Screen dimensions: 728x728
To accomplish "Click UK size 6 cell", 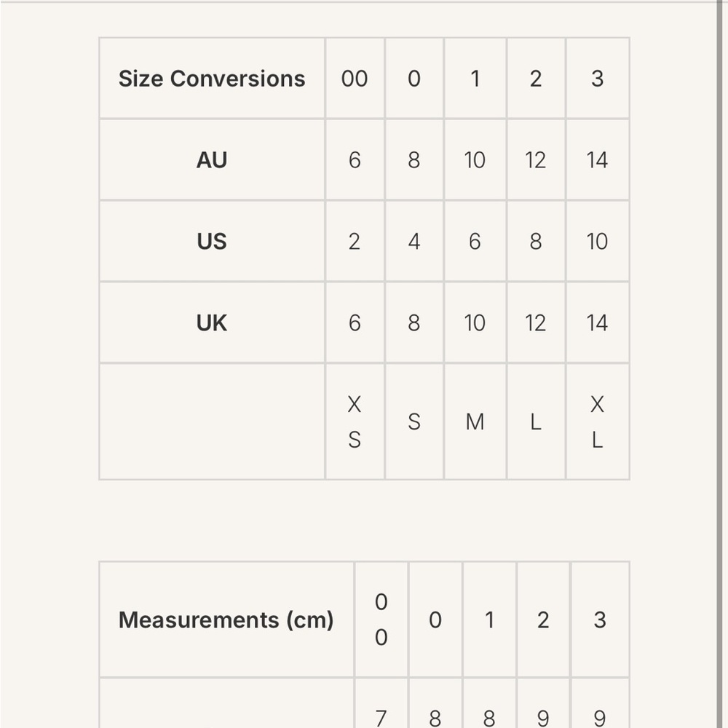I will (355, 323).
